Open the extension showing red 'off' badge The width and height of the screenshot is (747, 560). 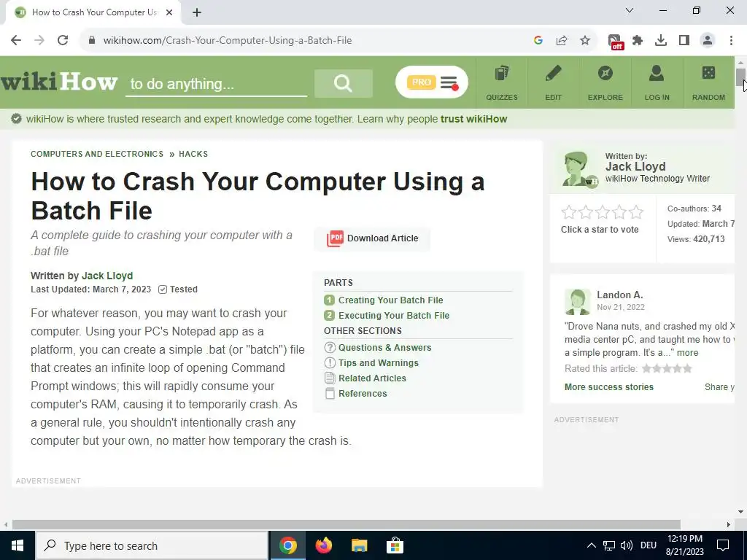[616, 42]
